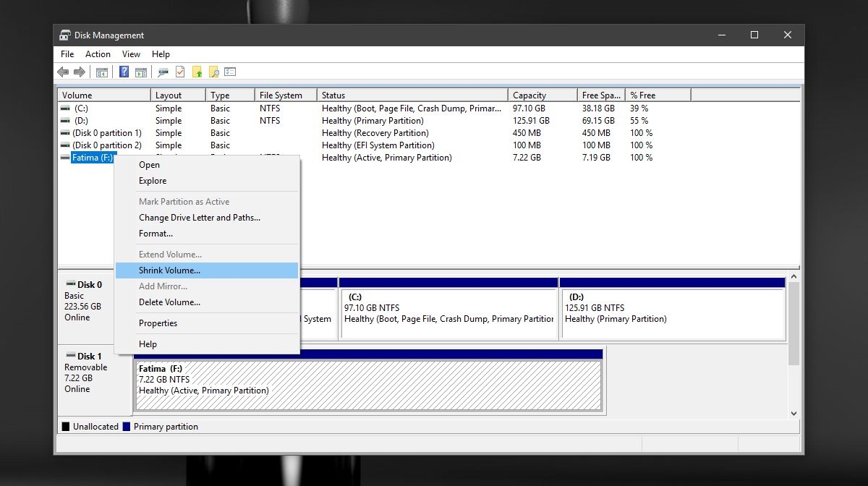
Task: Click the folder with magnifier toolbar icon
Action: (213, 72)
